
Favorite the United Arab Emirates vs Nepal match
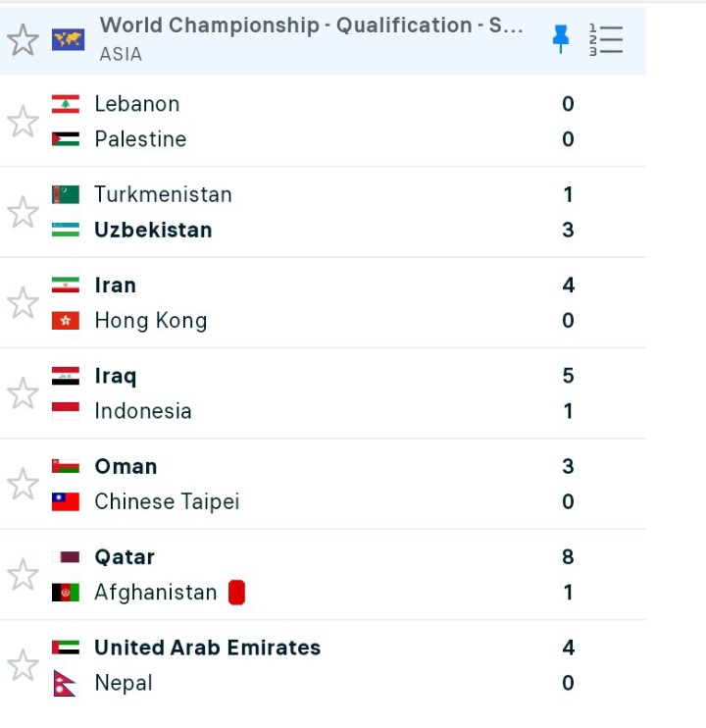point(23,665)
